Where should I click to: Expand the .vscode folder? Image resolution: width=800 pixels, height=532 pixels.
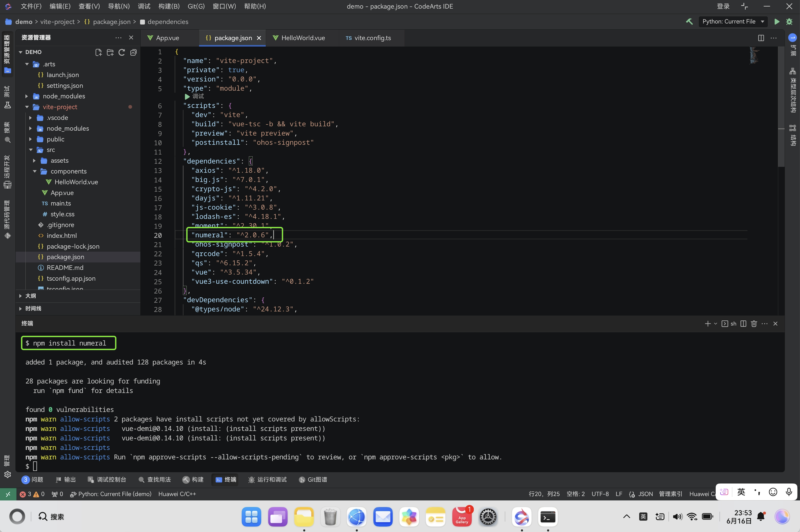click(x=30, y=118)
